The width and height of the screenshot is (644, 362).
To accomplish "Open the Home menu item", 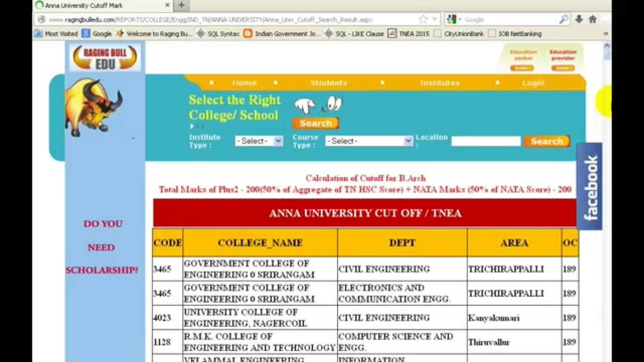I will coord(245,83).
